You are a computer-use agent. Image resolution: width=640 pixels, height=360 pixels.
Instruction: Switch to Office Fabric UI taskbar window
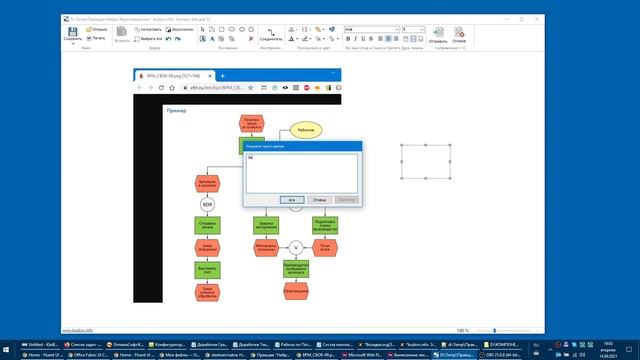[87, 355]
